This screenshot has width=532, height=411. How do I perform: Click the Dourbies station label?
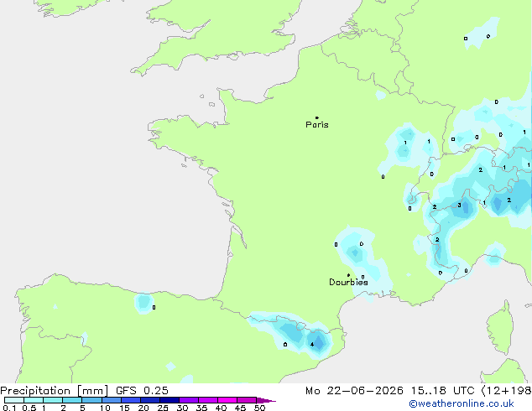tap(348, 282)
